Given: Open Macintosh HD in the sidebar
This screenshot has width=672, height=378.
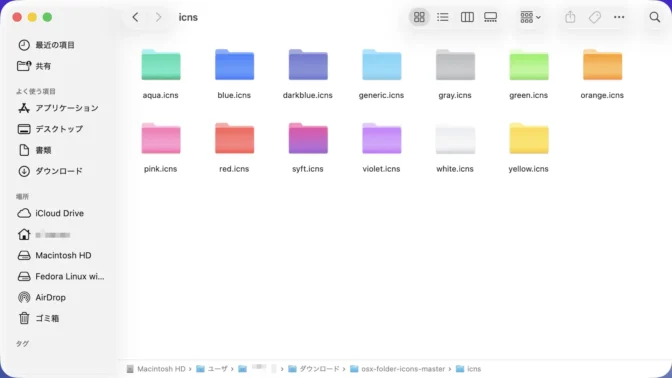Looking at the screenshot, I should (x=54, y=255).
